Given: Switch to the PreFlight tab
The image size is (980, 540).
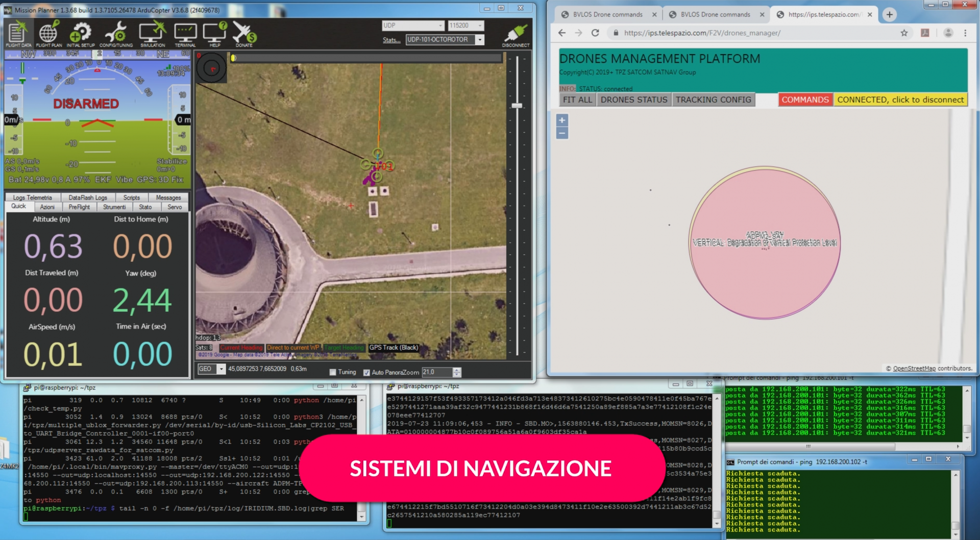Looking at the screenshot, I should tap(79, 207).
